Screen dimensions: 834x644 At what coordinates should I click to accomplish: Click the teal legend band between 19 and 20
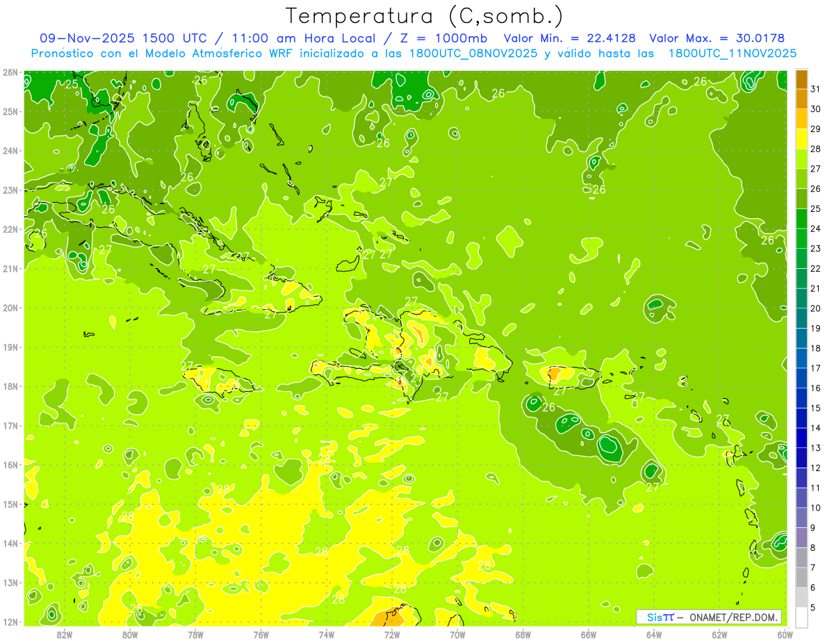click(x=801, y=318)
